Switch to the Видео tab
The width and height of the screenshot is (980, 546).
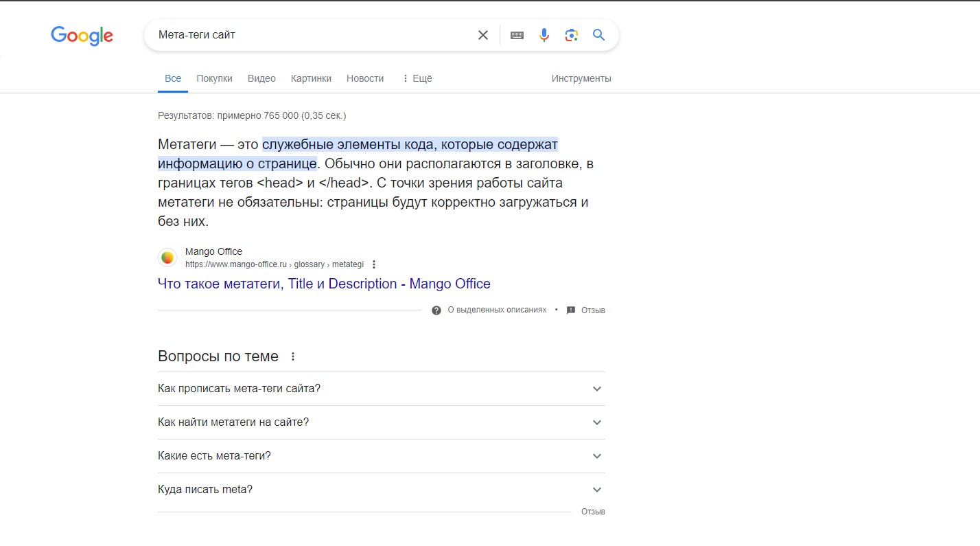click(x=261, y=78)
